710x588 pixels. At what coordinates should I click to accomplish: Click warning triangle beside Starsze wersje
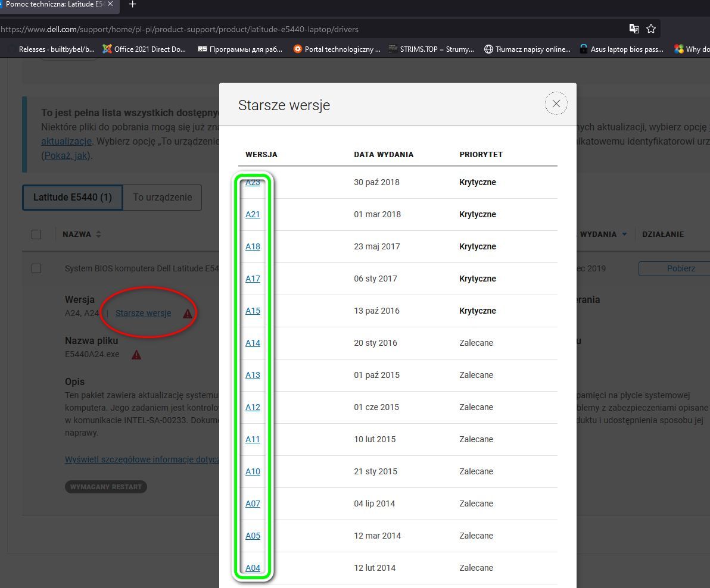coord(188,314)
